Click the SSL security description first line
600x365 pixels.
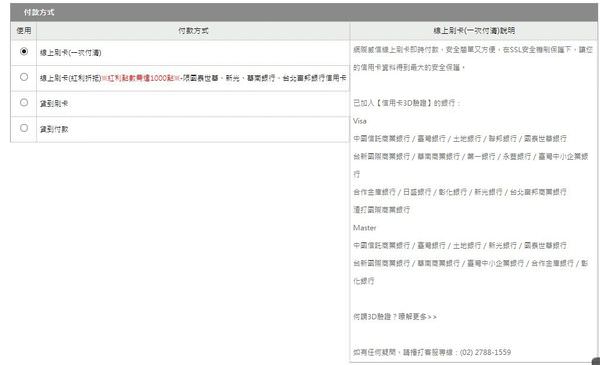(x=473, y=50)
